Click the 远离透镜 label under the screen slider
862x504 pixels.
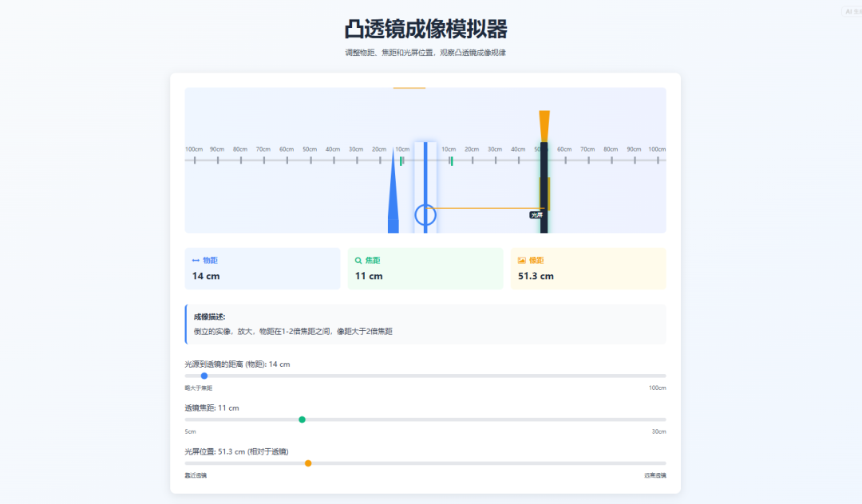(654, 474)
